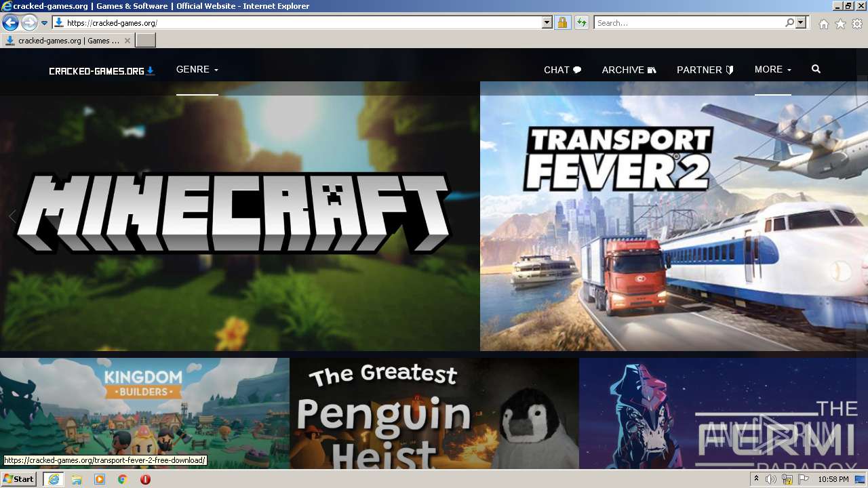Open the CHAT menu item
The image size is (868, 488).
[x=563, y=70]
